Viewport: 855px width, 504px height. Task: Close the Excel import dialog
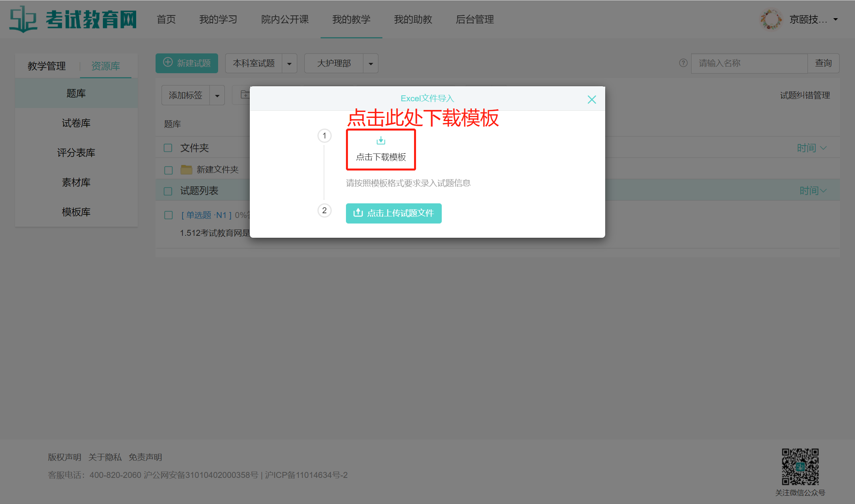(x=591, y=99)
